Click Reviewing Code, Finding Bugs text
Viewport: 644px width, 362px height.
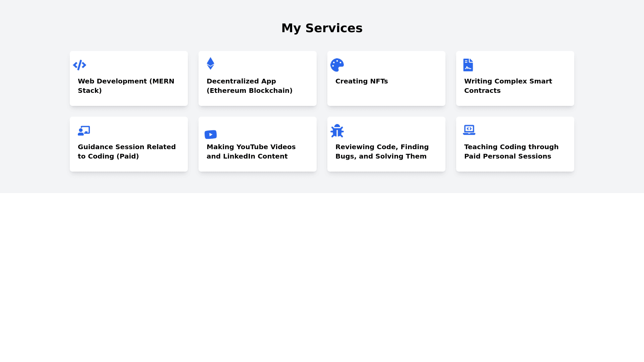pyautogui.click(x=382, y=152)
